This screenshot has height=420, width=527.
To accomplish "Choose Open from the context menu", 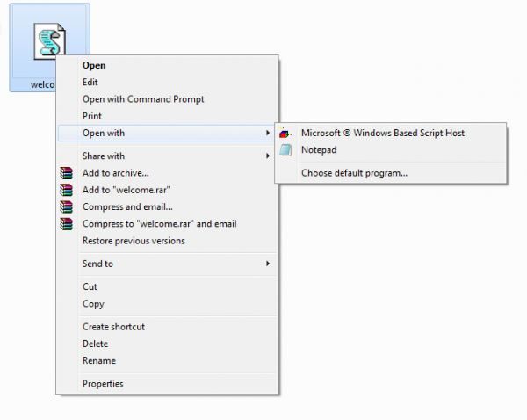I will click(x=167, y=65).
